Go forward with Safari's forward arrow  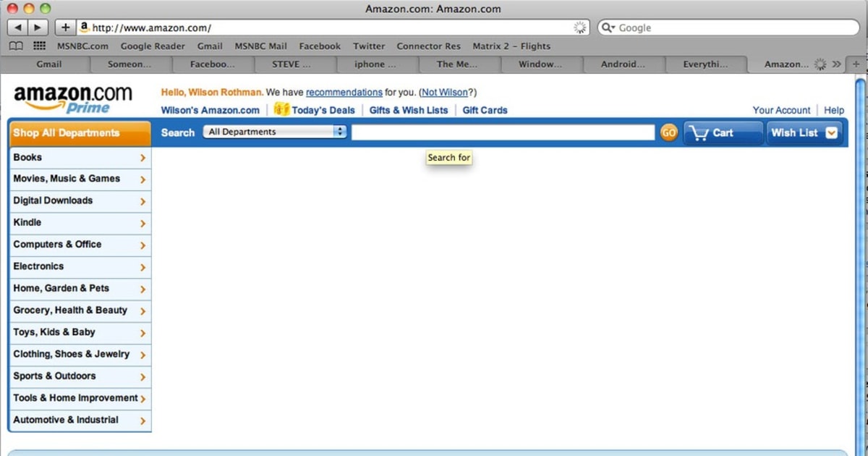pyautogui.click(x=38, y=28)
